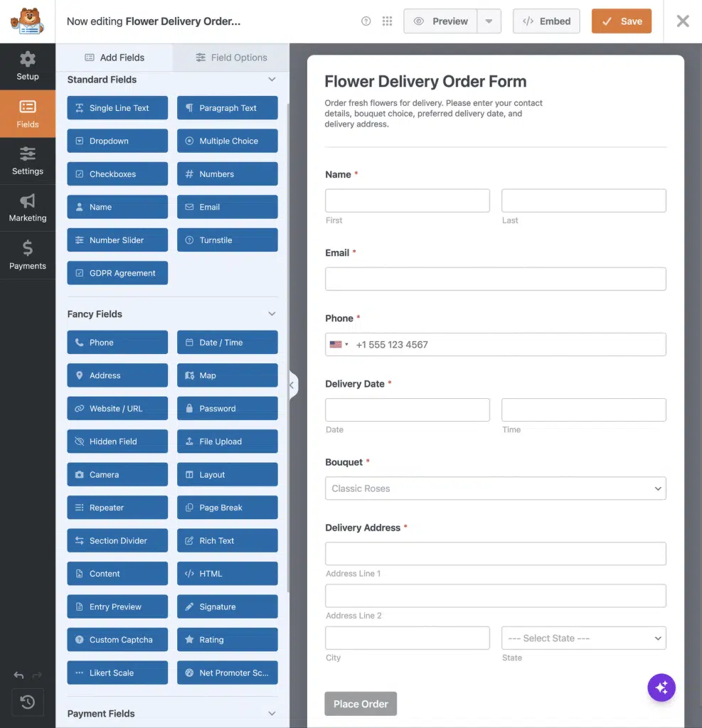Viewport: 702px width, 728px height.
Task: Click the Delivery Date input box
Action: [x=407, y=409]
